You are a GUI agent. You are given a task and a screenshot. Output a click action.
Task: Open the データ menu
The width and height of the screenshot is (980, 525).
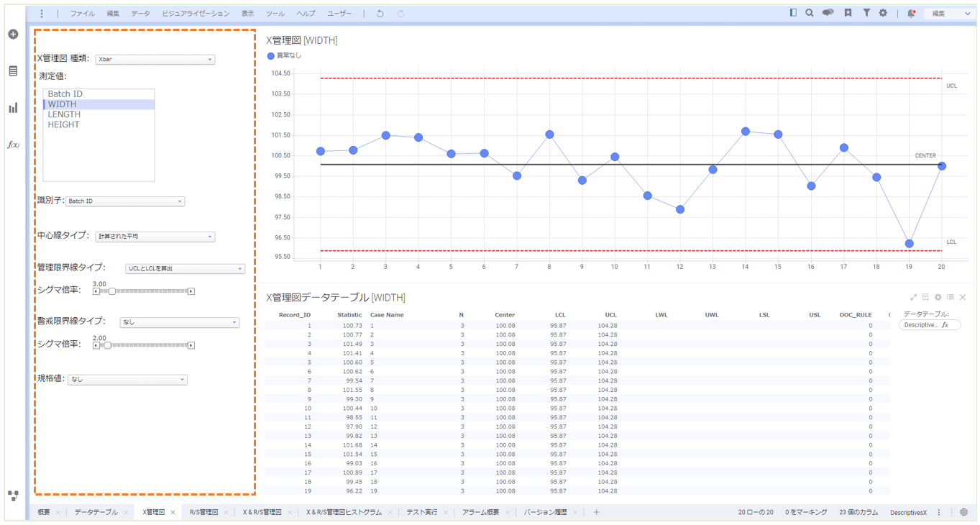click(141, 14)
